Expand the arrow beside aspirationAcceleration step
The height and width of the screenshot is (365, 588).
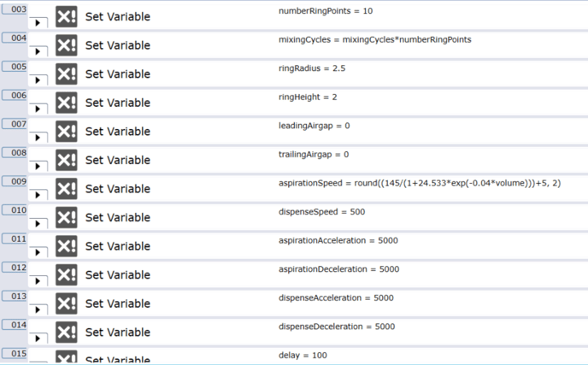pos(38,252)
